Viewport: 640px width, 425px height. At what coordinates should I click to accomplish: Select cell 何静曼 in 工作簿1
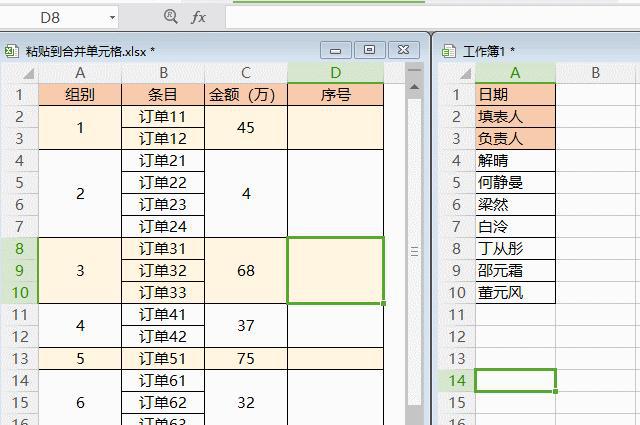515,183
